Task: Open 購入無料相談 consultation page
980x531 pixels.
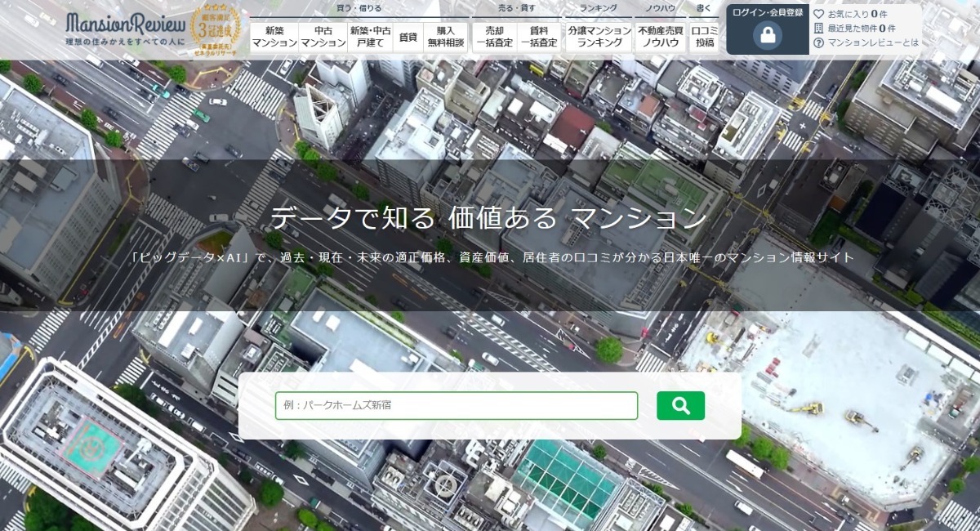Action: coord(445,37)
